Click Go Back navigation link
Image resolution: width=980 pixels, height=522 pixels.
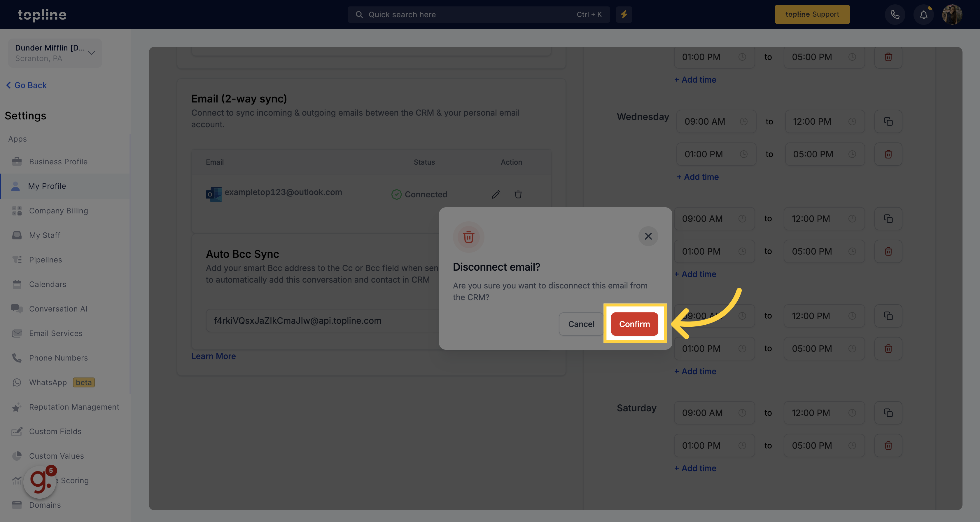[x=27, y=85]
